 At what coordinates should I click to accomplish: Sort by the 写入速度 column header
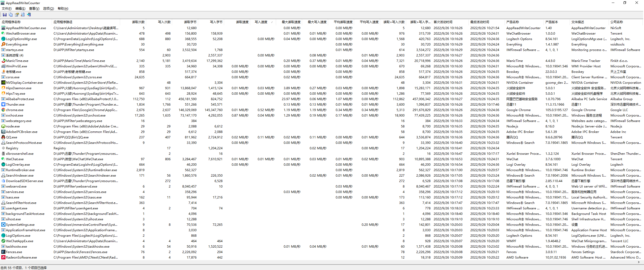click(261, 22)
